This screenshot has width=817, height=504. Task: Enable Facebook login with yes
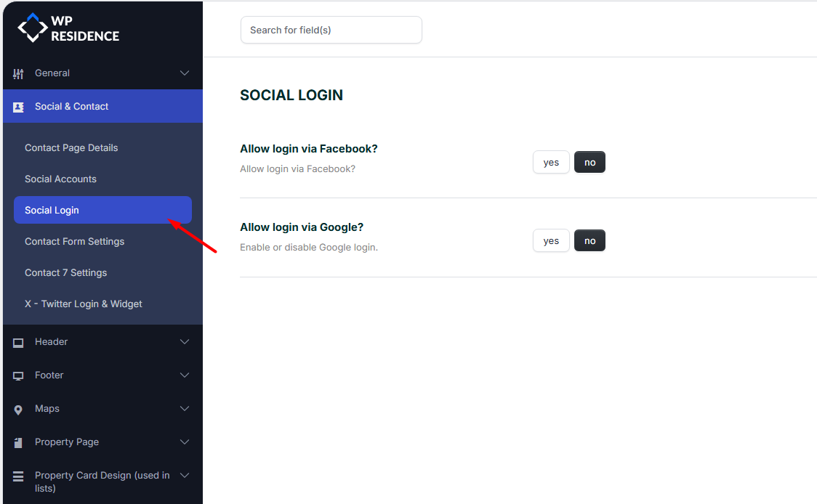pos(551,162)
